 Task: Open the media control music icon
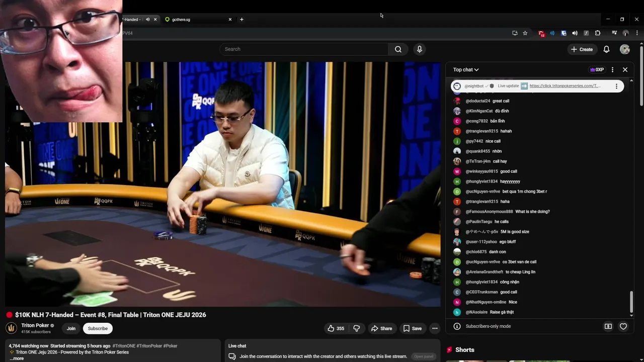click(614, 33)
